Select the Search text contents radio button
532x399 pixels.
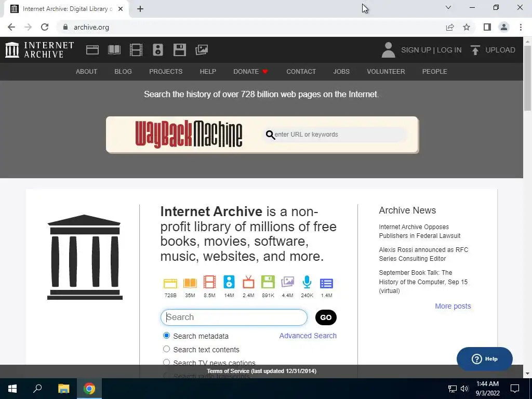point(166,349)
